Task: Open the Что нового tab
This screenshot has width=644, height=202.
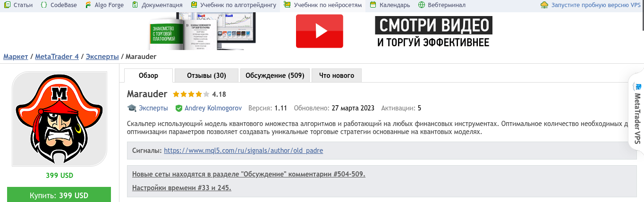Action: coord(337,76)
